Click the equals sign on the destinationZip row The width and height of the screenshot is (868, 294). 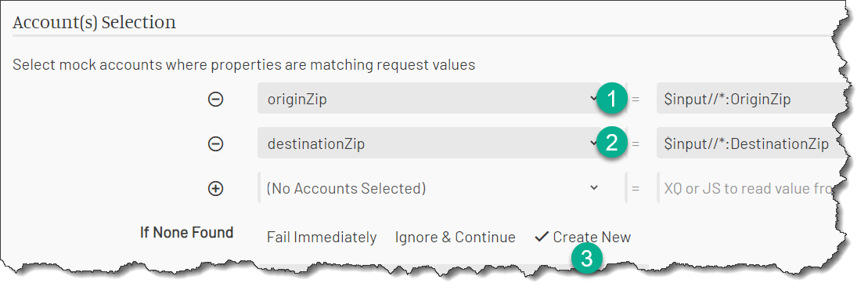[x=636, y=144]
